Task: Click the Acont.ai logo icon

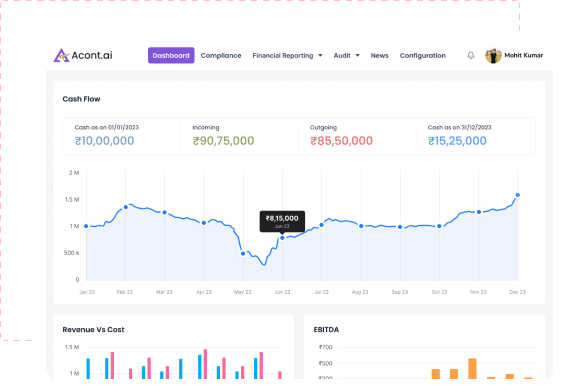Action: click(x=61, y=55)
